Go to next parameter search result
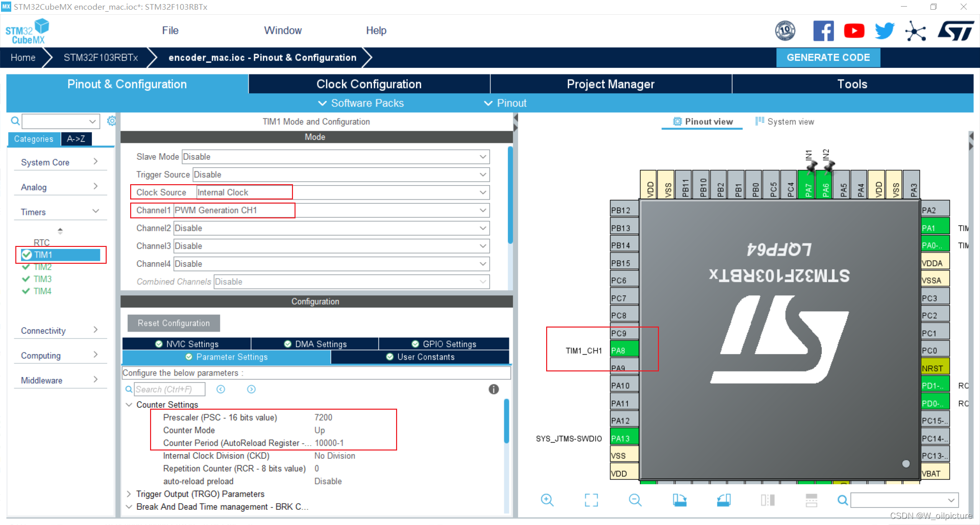This screenshot has height=525, width=980. click(251, 389)
